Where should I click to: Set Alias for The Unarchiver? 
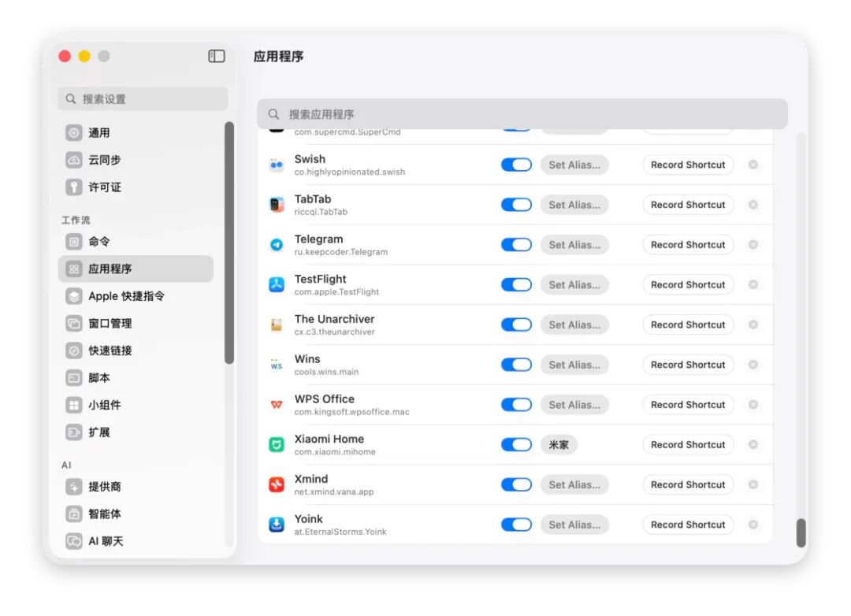574,325
